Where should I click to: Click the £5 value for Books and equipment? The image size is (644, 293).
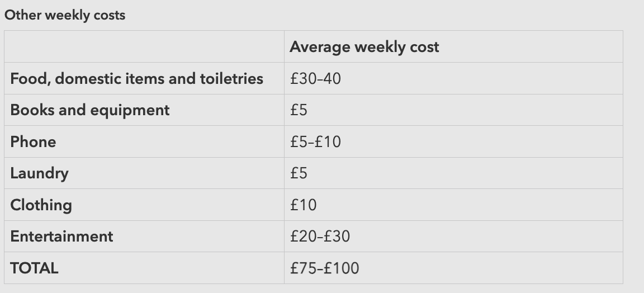pyautogui.click(x=299, y=110)
